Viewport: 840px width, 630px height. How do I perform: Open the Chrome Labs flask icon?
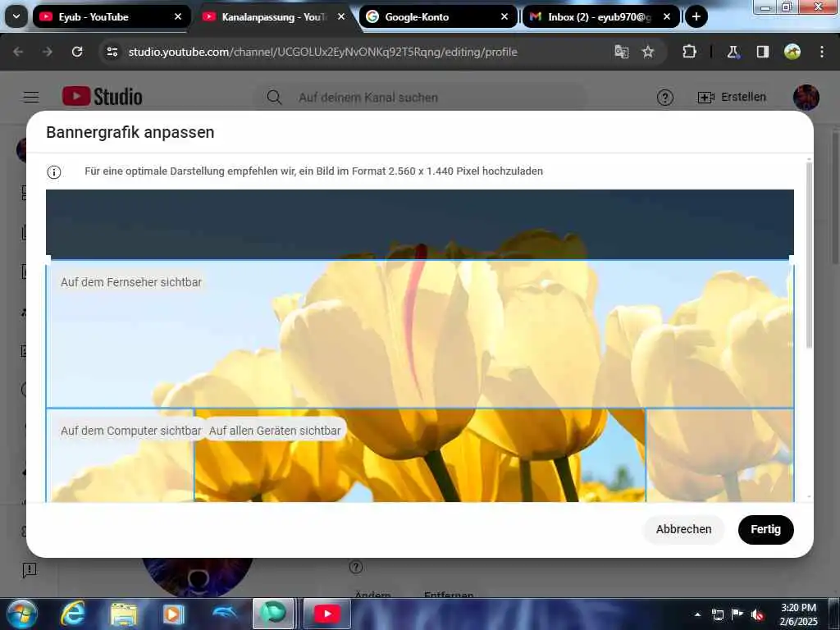733,52
